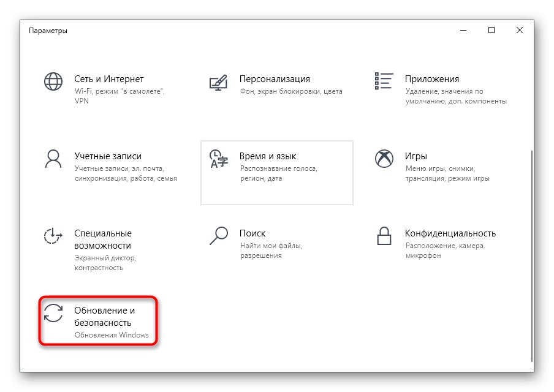The height and width of the screenshot is (392, 554).
Task: Click the vertical scrollbar thumb of the settings window
Action: point(532,256)
